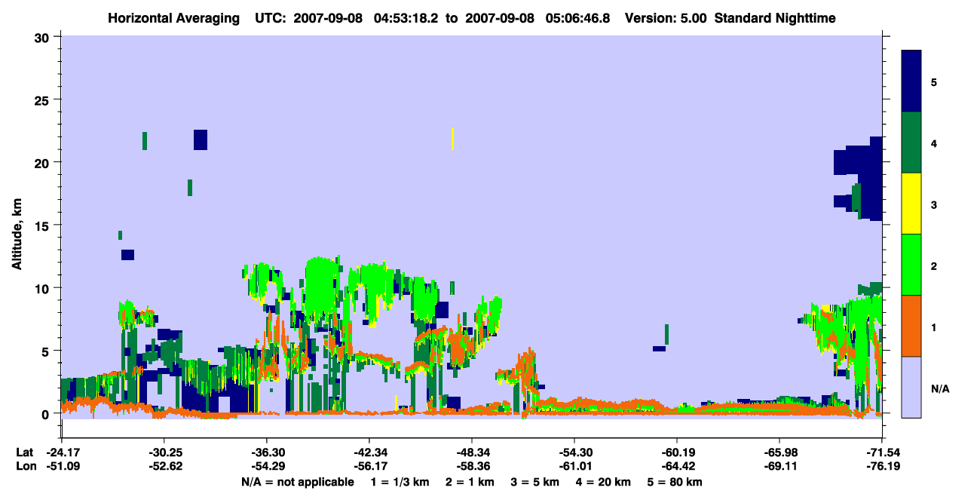Click longitude value -54.29

pos(266,466)
